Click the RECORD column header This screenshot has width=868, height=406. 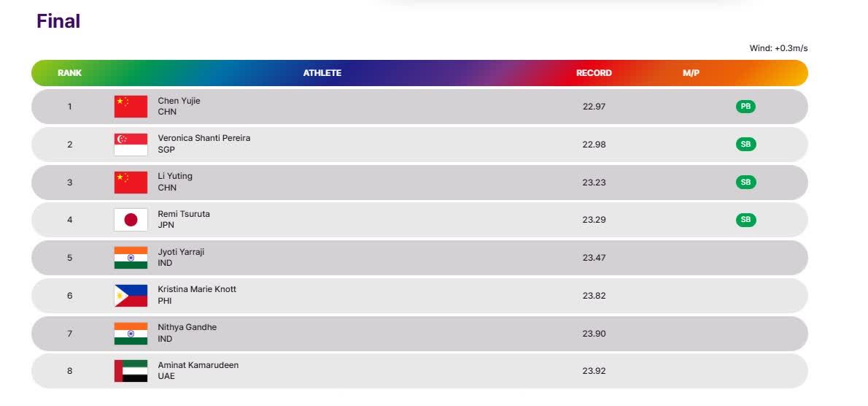(594, 73)
